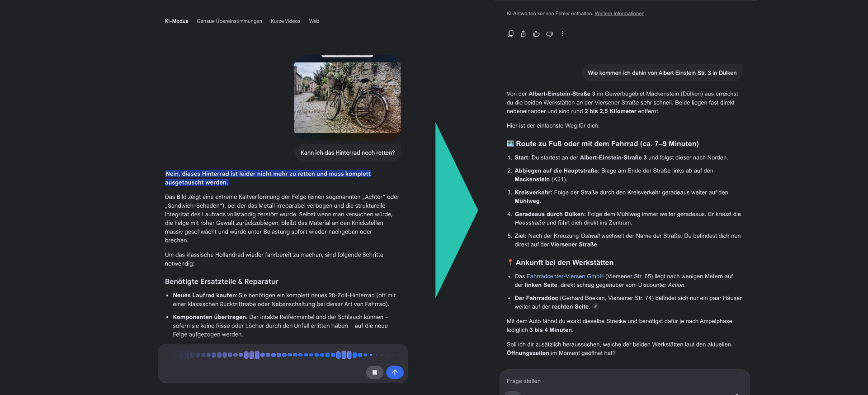
Task: Open the Fahrradcenter-Viersen GmbH link
Action: 565,276
